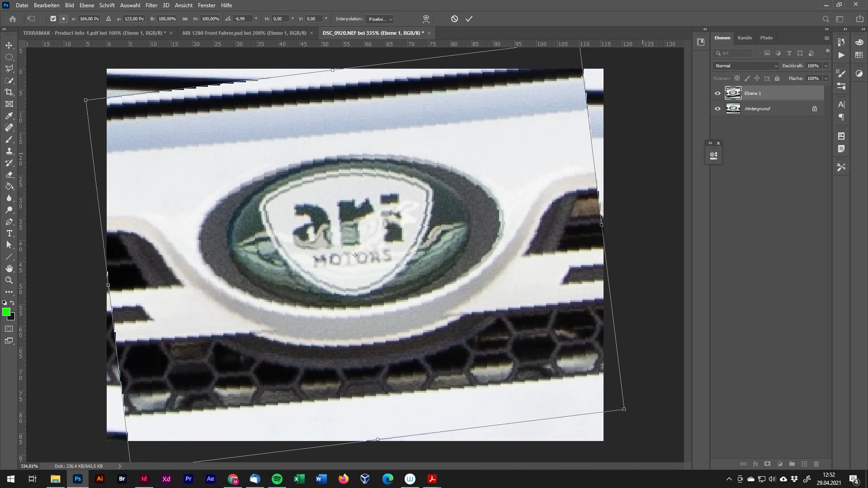Select the Hand tool
Viewport: 868px width, 488px height.
tap(9, 268)
